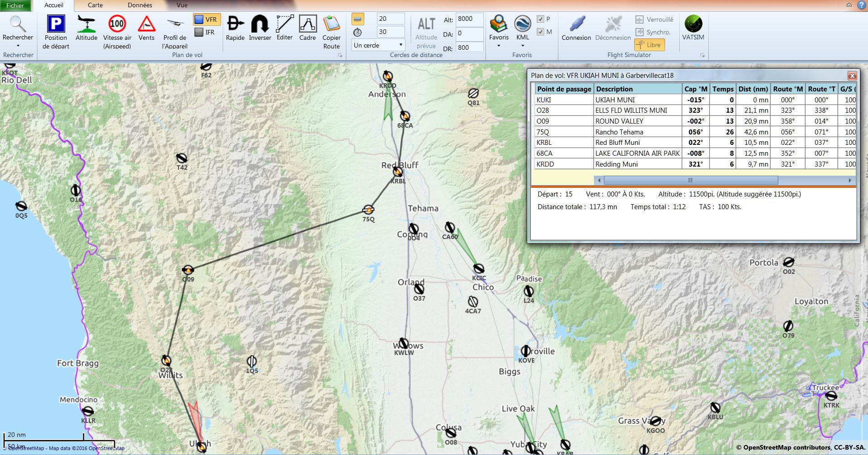Screen dimensions: 868x455
Task: Switch to the Carte tab
Action: coord(95,5)
